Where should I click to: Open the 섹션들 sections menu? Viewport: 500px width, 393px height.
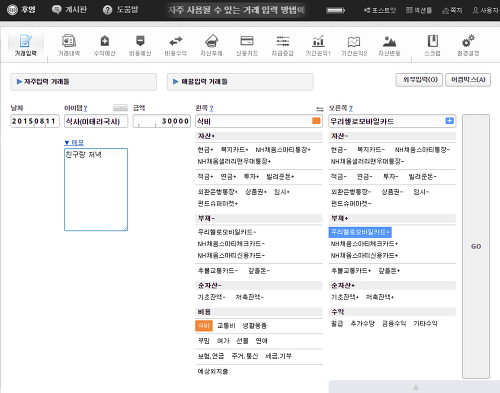point(419,10)
